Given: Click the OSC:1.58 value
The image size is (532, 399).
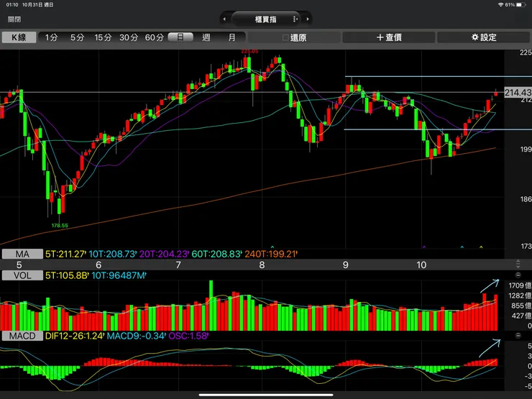Looking at the screenshot, I should click(188, 336).
